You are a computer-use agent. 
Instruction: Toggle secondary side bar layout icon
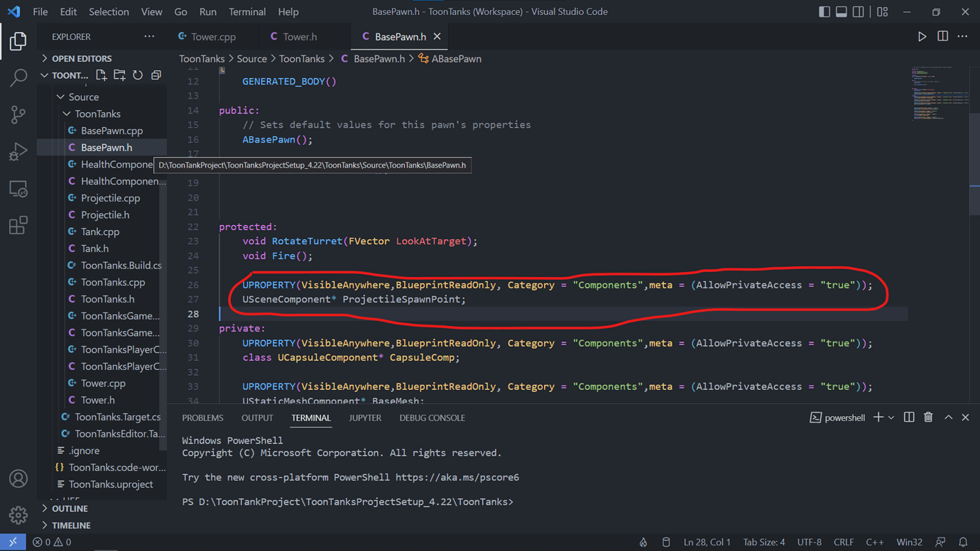tap(859, 11)
